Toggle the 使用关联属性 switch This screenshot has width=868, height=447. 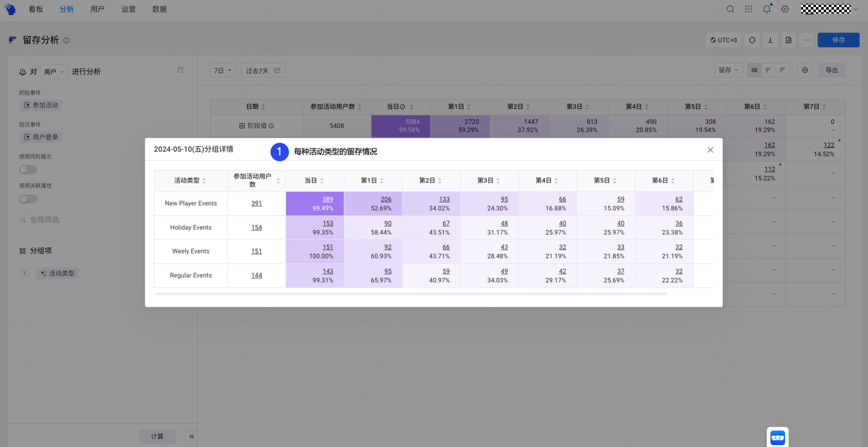click(x=28, y=199)
